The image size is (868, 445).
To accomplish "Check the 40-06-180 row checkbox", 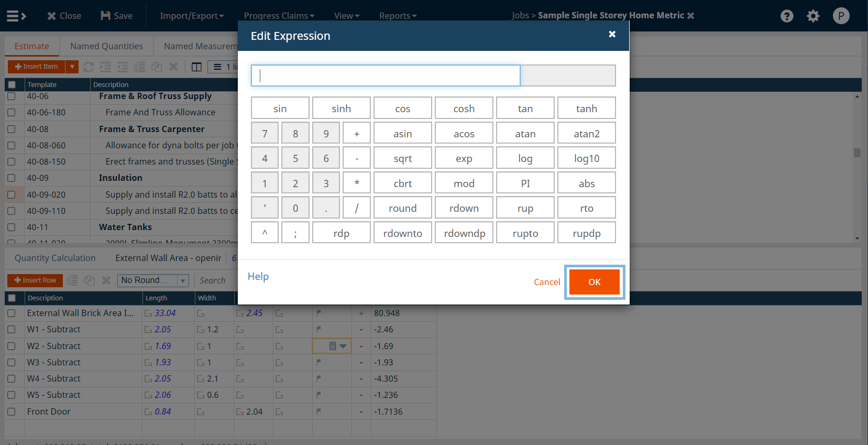I will 12,112.
